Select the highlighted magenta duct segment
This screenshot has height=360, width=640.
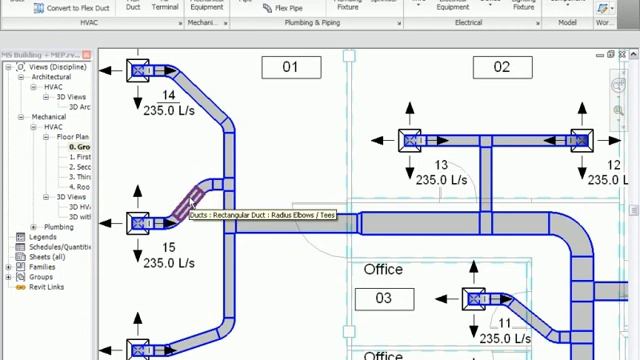pos(188,204)
